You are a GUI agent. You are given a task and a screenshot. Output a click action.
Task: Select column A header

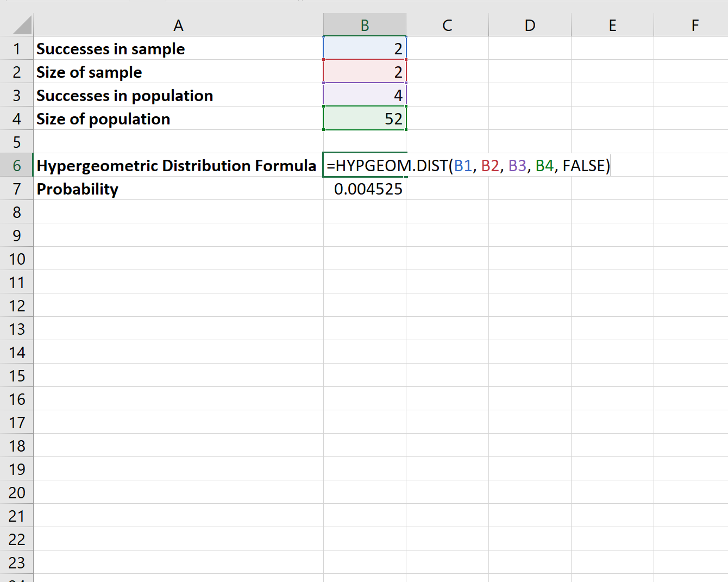click(x=178, y=24)
